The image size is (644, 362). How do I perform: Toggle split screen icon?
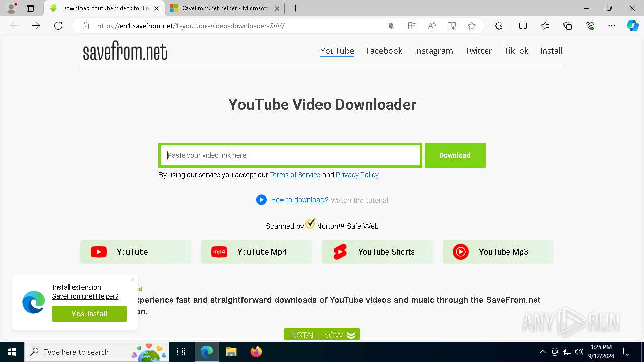pos(523,26)
